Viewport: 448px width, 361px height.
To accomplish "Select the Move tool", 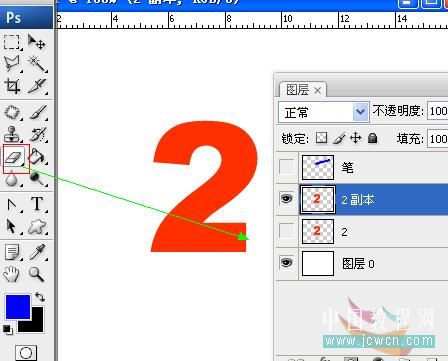I will tap(36, 42).
